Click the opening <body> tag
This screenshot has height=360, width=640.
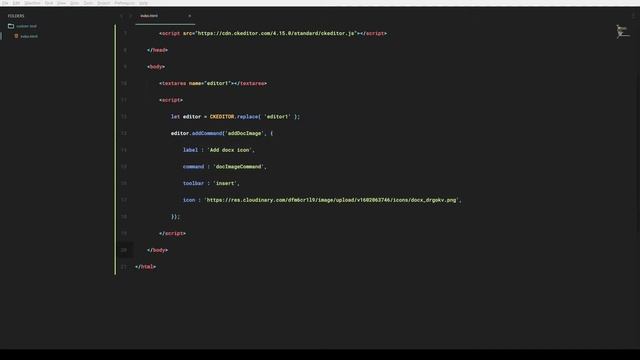(x=156, y=67)
